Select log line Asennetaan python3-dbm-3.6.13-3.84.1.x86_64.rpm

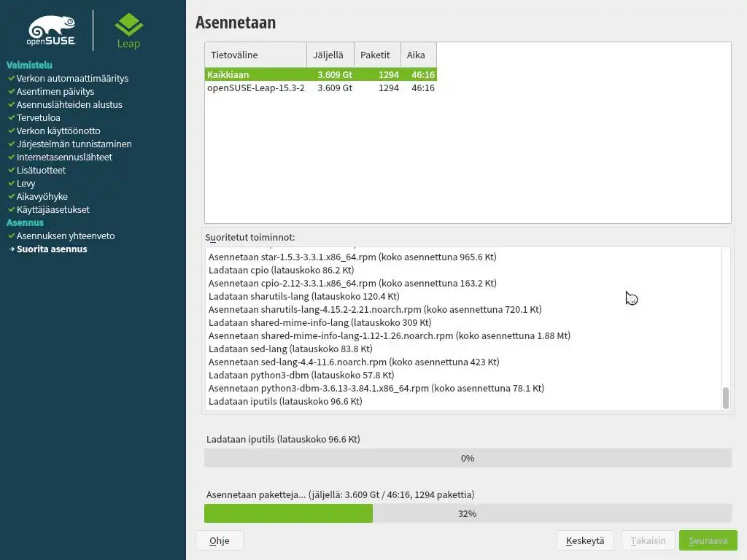376,388
